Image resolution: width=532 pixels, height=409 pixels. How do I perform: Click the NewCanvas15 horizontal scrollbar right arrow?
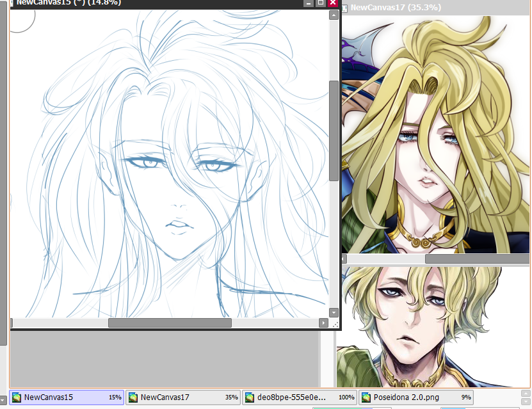323,323
